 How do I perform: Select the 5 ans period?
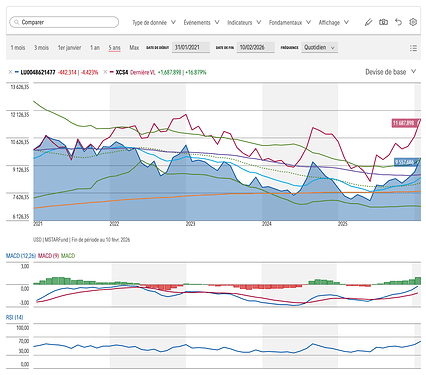pos(114,48)
